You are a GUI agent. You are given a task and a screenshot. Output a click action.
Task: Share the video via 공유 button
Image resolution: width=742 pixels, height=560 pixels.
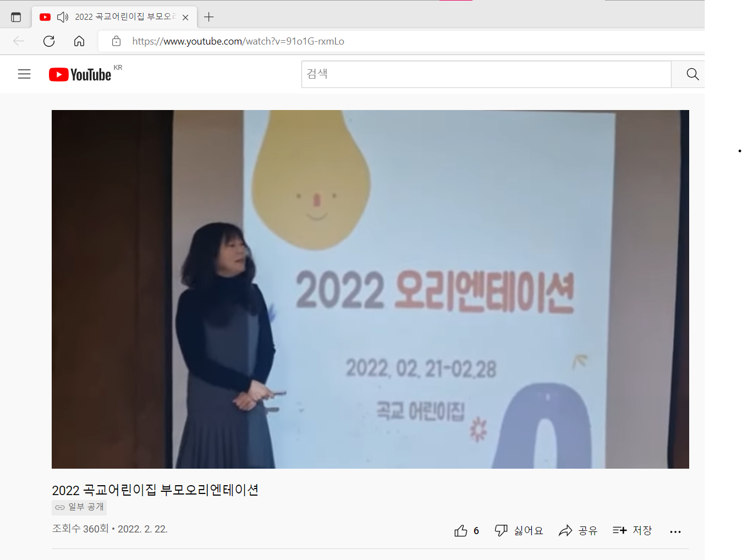578,530
